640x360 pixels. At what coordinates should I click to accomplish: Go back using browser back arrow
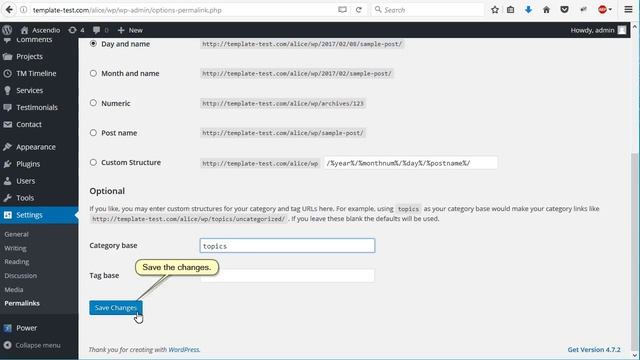pos(9,9)
